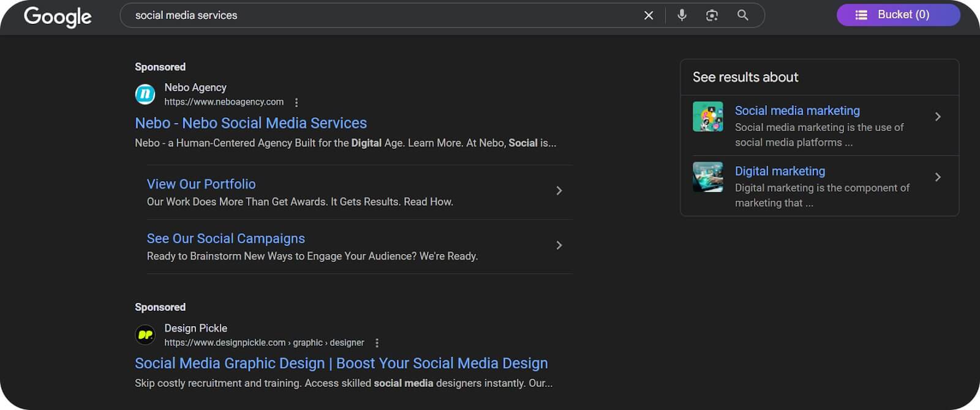Click 'Nebo - a Human-Centered Agency' snippet
Image resolution: width=980 pixels, height=410 pixels.
click(345, 143)
